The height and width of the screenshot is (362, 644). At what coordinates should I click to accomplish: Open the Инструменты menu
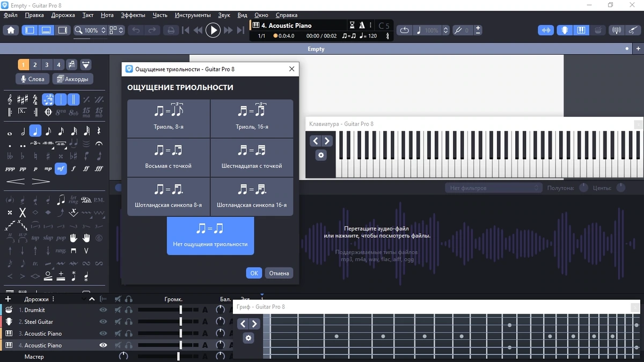[x=193, y=15]
